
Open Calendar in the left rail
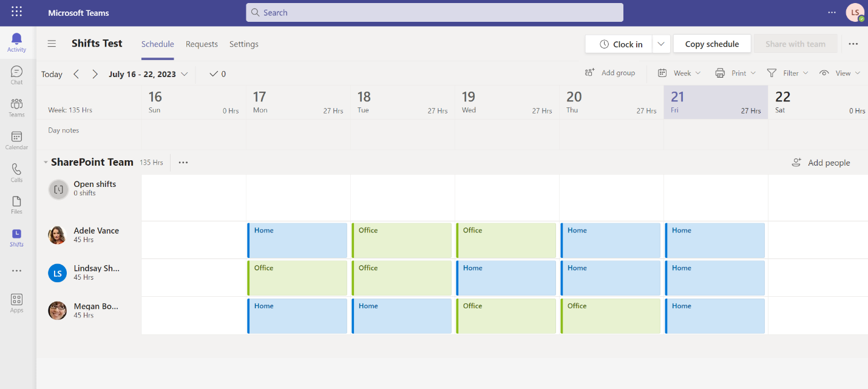coord(16,141)
